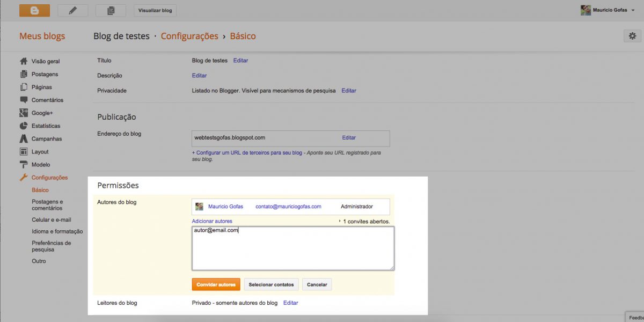Screen dimensions: 644x322
Task: Open Idioma e formatação settings
Action: click(x=57, y=231)
